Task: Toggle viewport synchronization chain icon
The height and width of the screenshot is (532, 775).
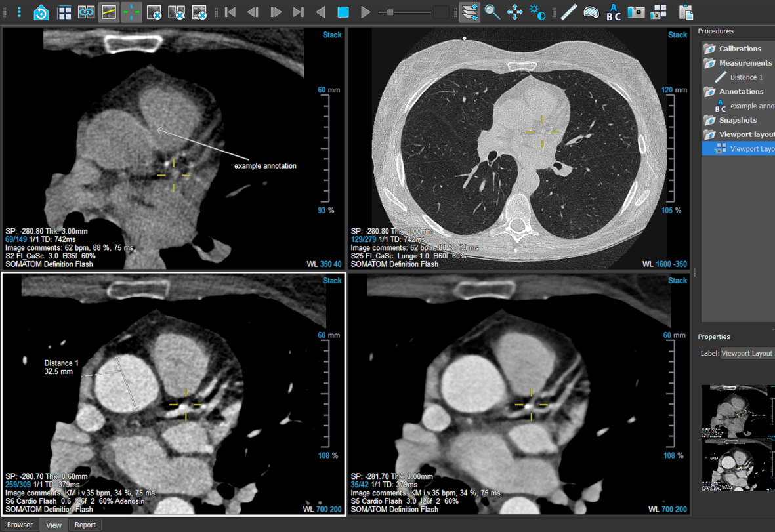Action: (86, 12)
